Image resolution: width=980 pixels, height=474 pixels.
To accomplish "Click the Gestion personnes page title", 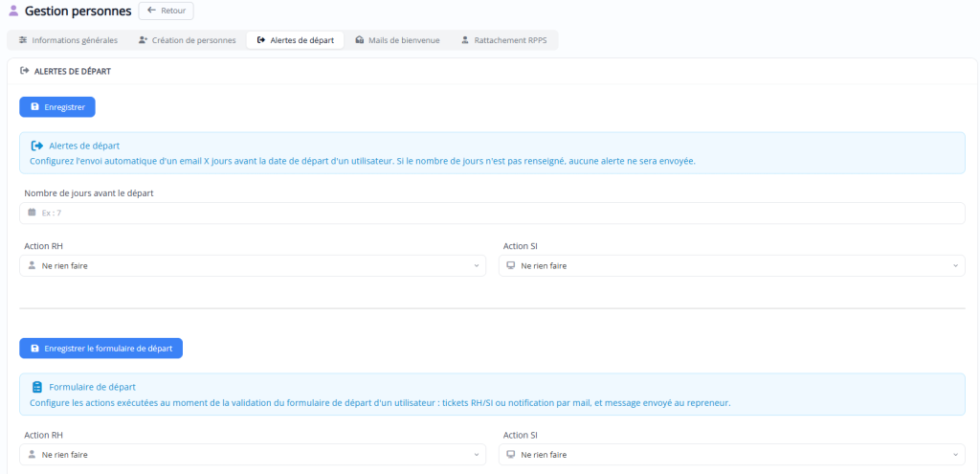I will pos(78,11).
